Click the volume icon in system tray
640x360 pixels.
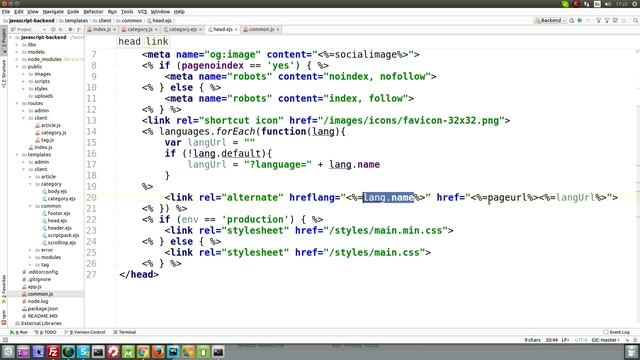click(608, 4)
